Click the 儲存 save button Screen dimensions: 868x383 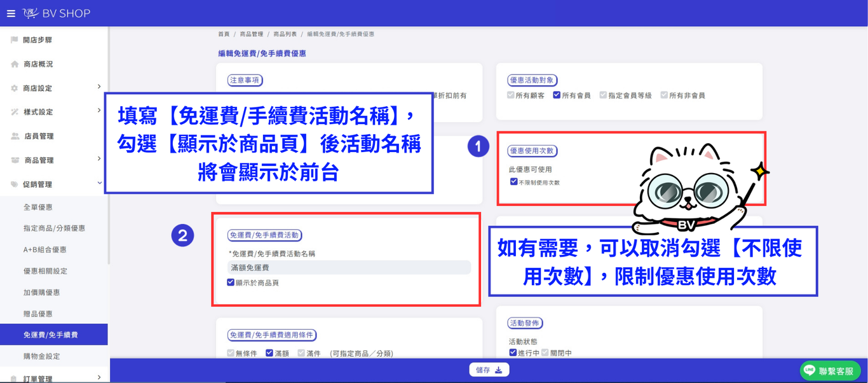(x=489, y=370)
